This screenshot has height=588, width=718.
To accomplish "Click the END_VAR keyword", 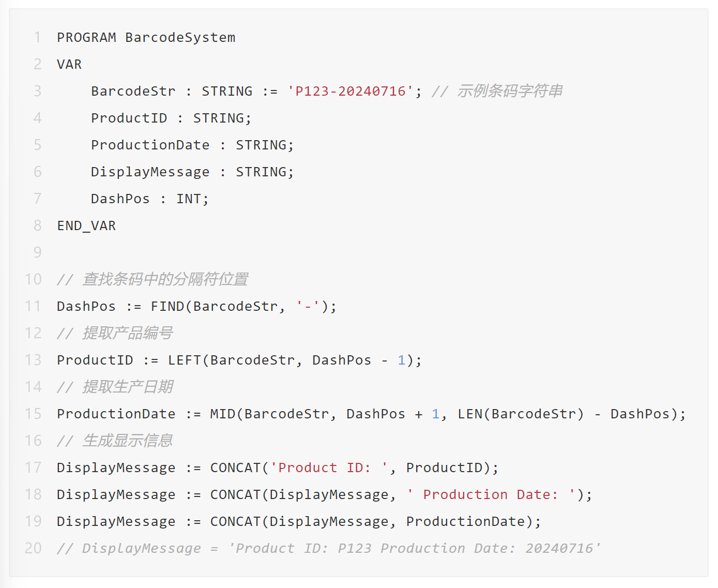I will (x=86, y=225).
